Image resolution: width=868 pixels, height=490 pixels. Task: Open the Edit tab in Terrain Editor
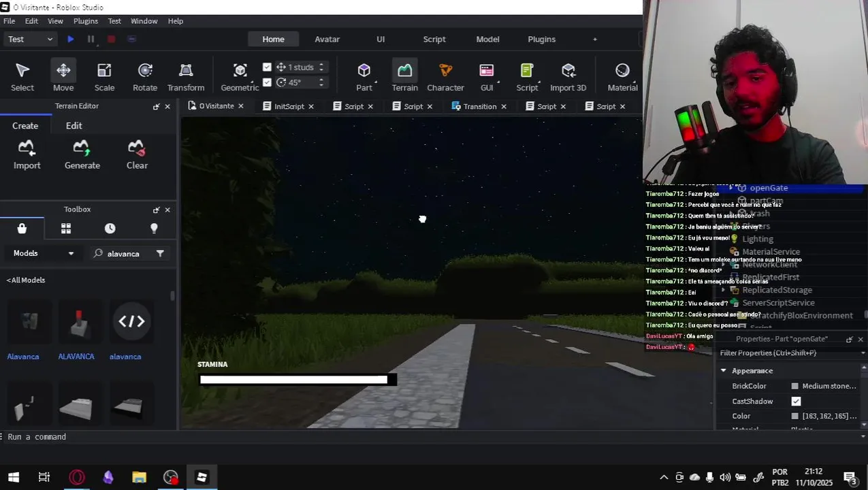[74, 126]
